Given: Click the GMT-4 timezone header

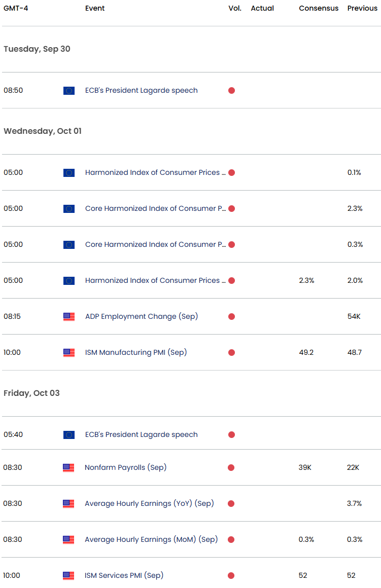Looking at the screenshot, I should point(15,8).
